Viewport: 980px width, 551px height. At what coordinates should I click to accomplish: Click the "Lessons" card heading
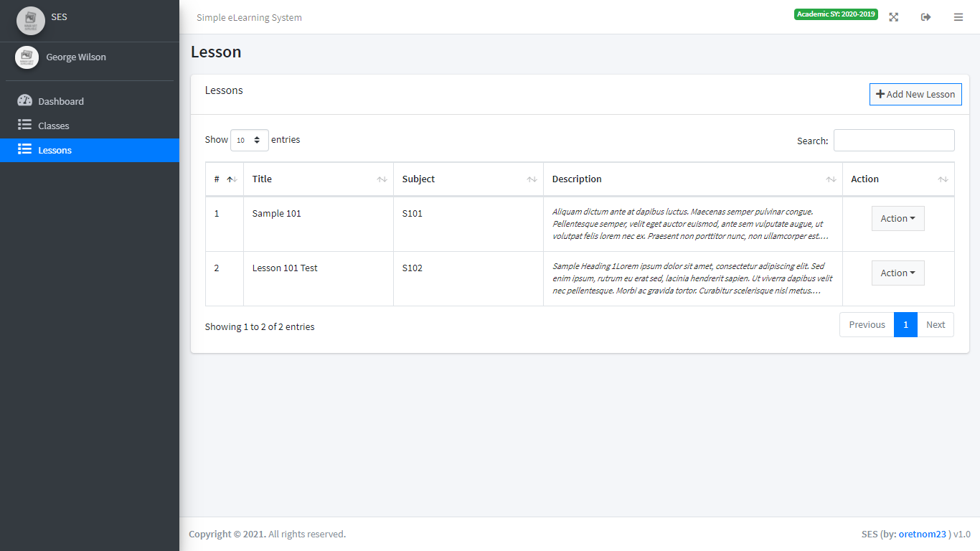click(x=224, y=90)
